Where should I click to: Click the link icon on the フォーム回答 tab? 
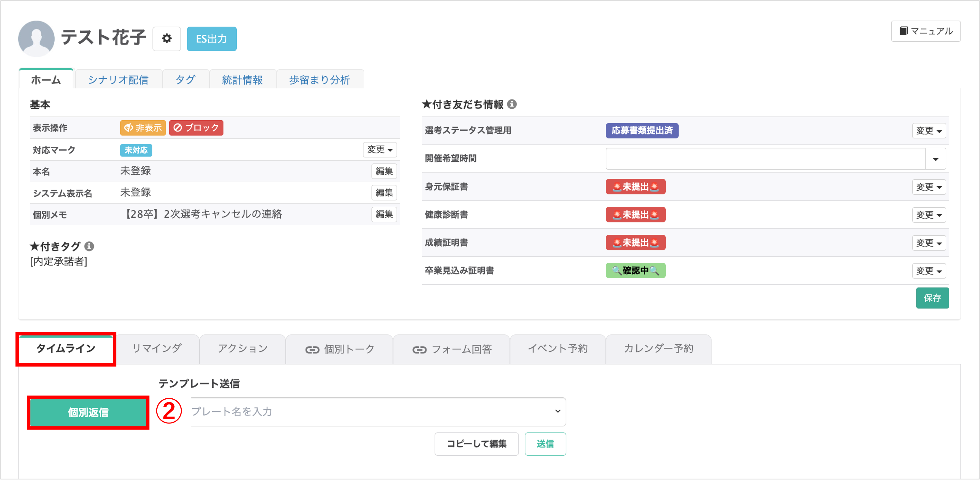420,349
